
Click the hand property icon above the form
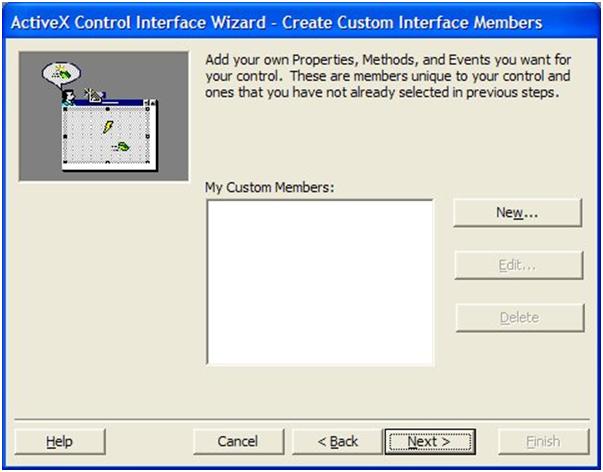tap(94, 95)
